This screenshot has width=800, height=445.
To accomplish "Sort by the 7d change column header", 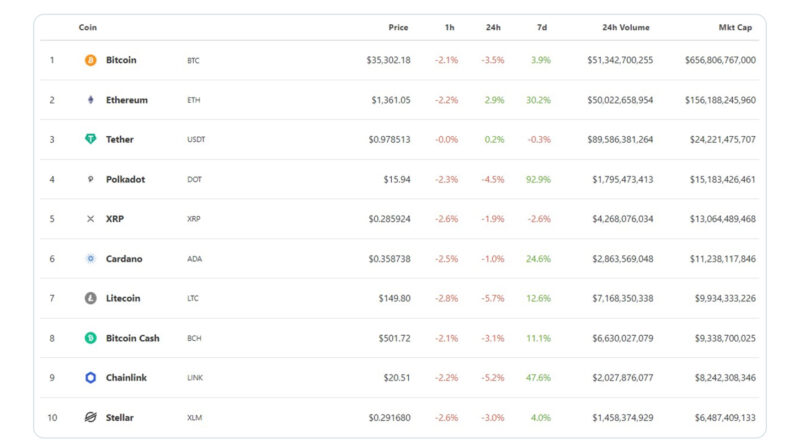I will (544, 27).
